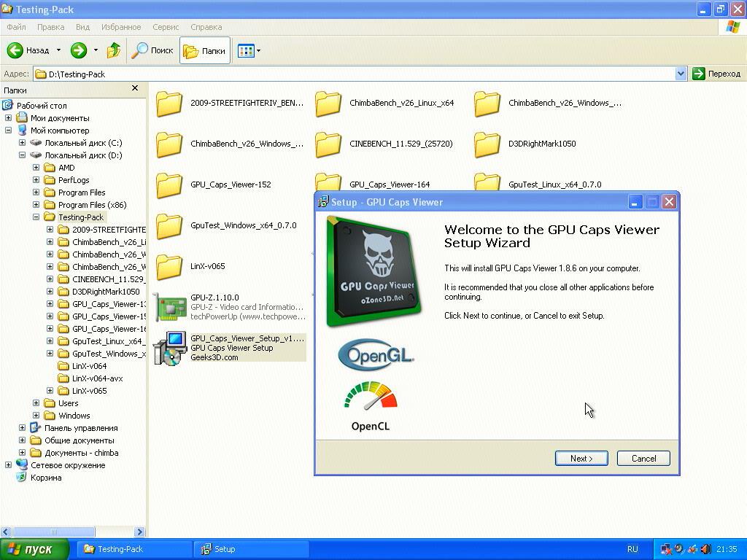Select ChimbaBench_v26_Linux_x64 folder icon
Screen dimensions: 747x560
pos(328,104)
